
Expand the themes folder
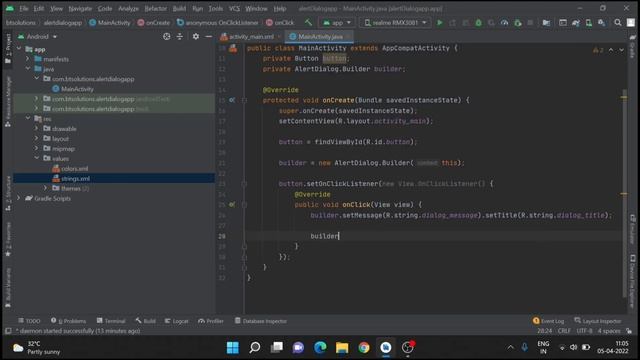point(46,188)
